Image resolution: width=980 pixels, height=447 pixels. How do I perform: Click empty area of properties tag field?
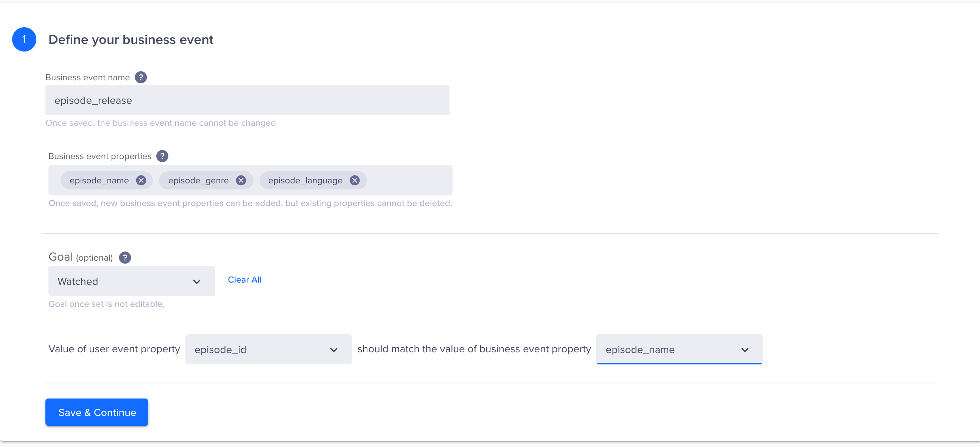(409, 180)
